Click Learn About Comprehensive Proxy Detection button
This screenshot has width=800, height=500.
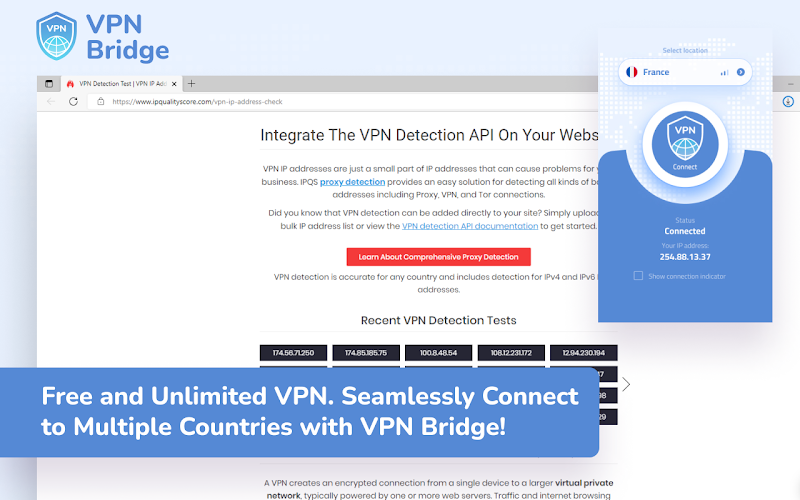click(438, 257)
